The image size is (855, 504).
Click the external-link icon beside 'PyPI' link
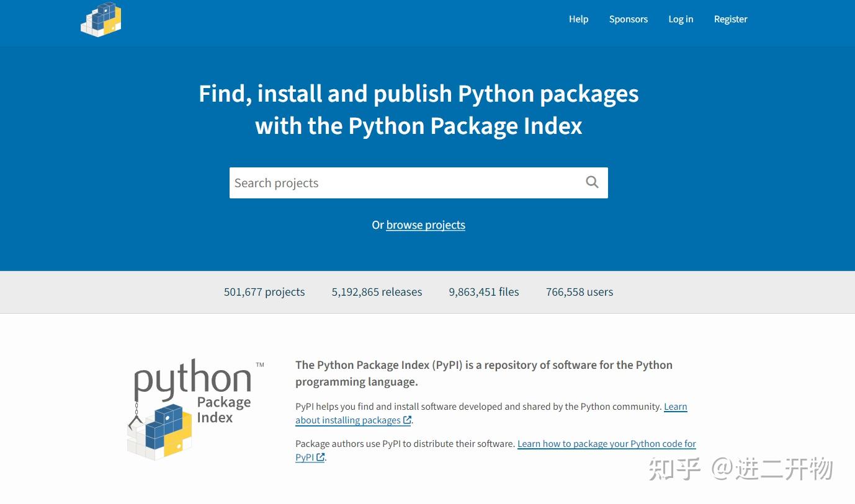[x=321, y=458]
